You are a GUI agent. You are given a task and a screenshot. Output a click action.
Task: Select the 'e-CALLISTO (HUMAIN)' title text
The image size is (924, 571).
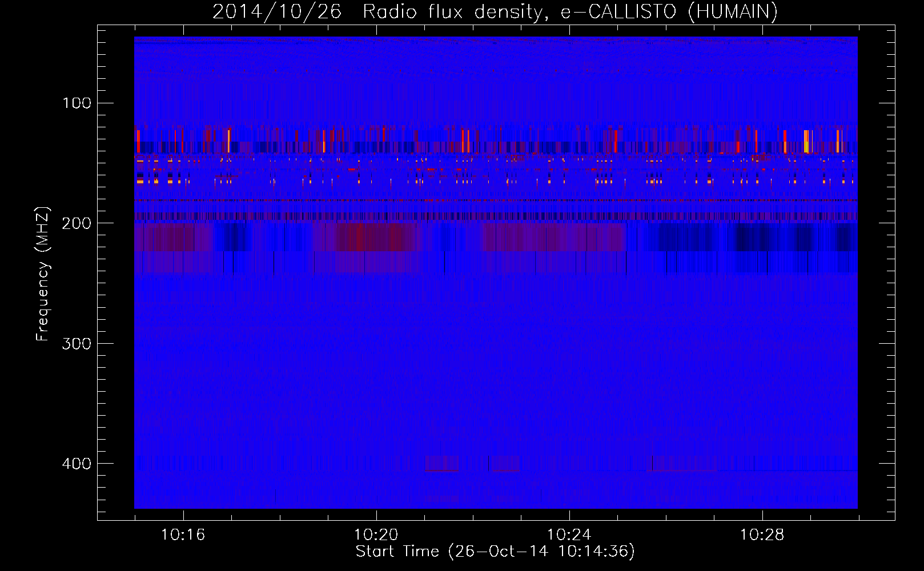669,11
